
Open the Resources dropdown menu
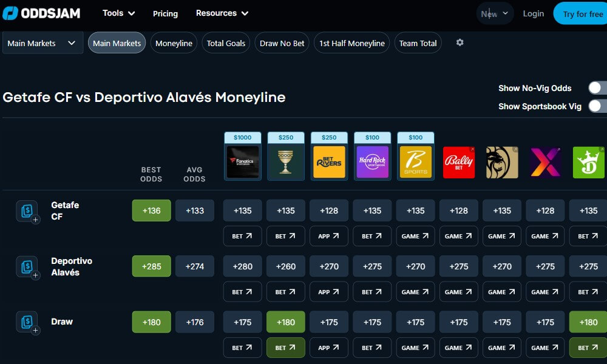click(222, 13)
